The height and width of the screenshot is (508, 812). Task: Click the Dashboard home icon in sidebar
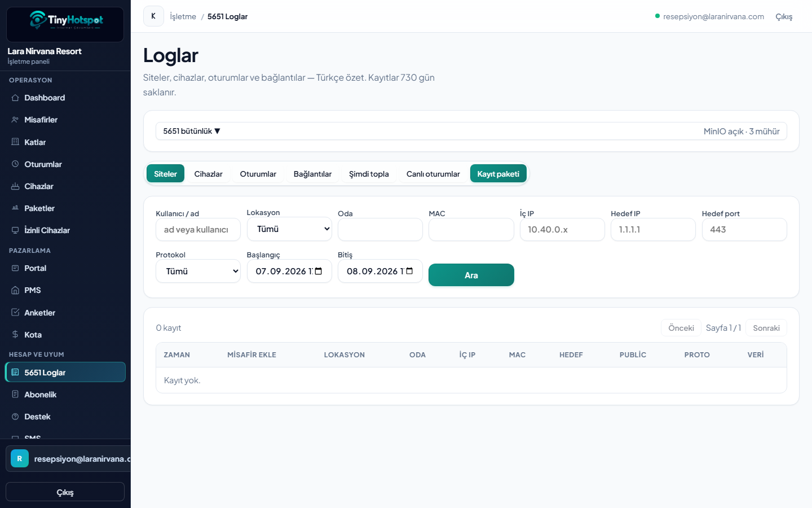tap(15, 98)
